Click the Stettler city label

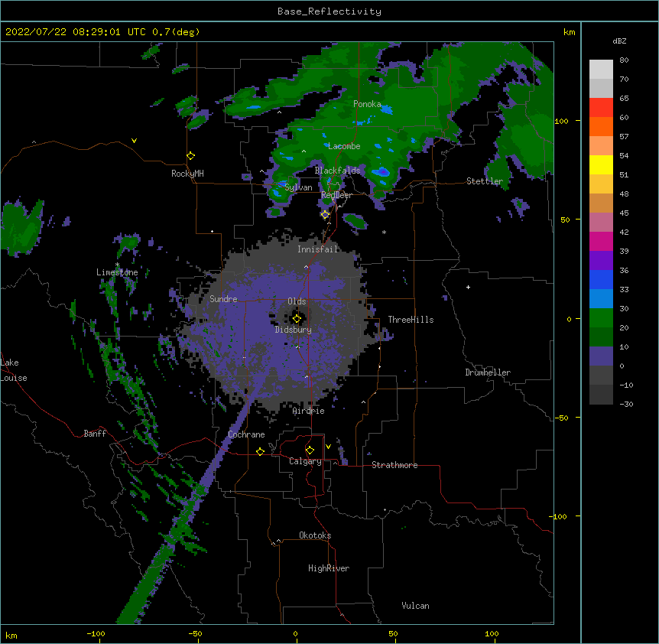tap(485, 181)
